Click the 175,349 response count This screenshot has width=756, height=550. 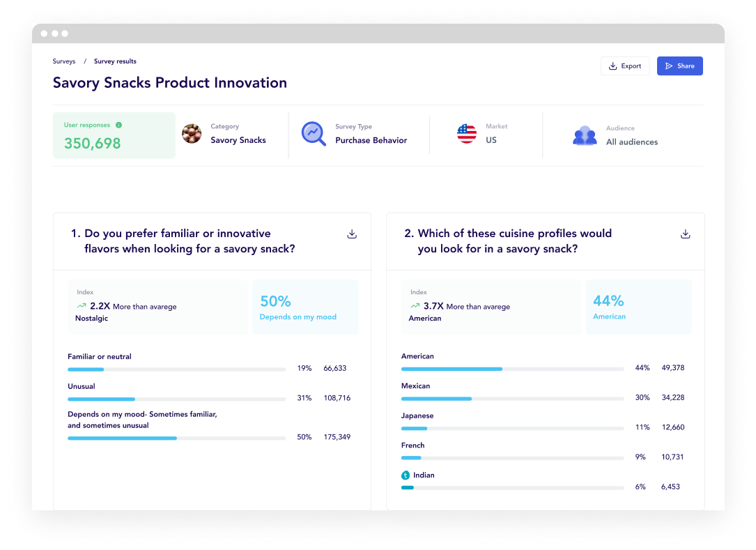pos(337,437)
